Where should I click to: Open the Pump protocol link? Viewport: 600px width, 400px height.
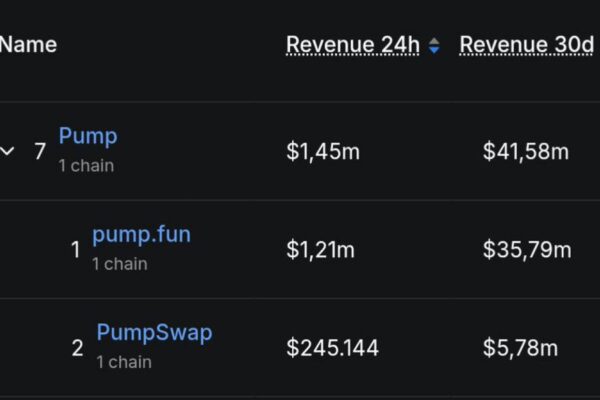pos(88,136)
